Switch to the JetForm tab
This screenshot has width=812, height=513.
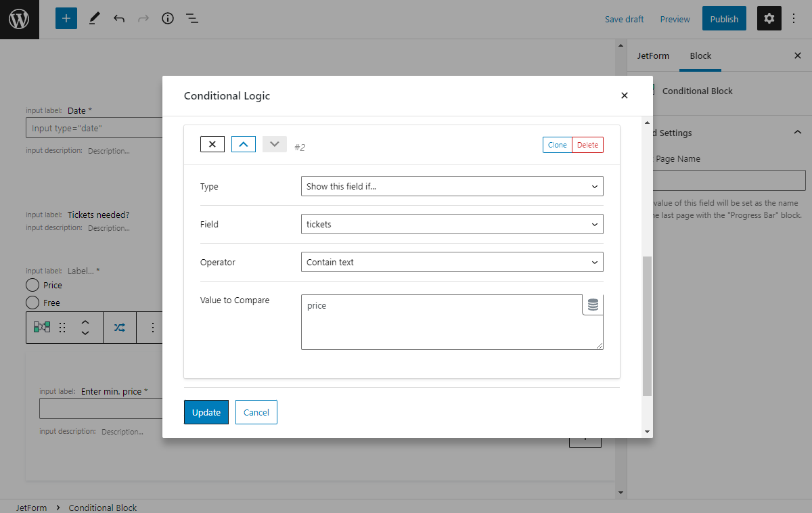point(652,55)
